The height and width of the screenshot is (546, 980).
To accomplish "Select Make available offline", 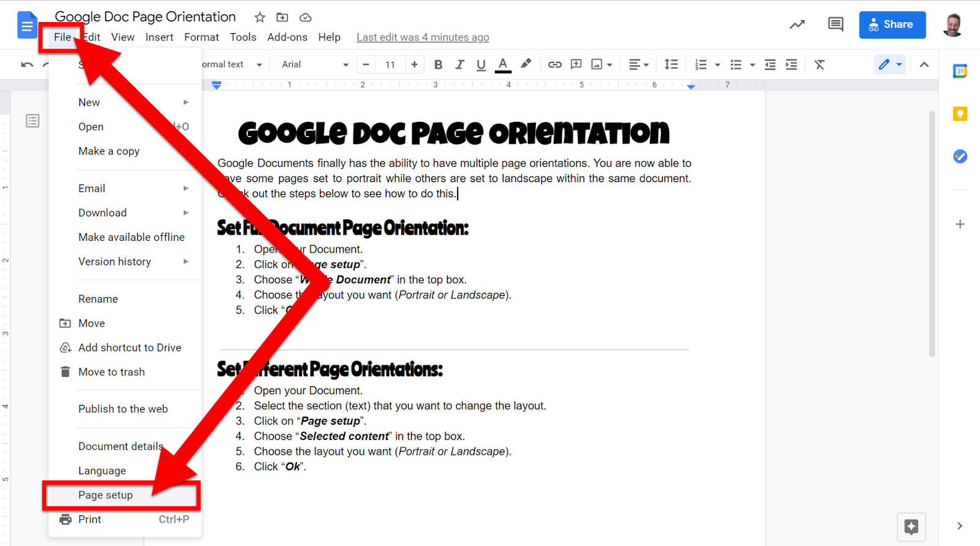I will [x=125, y=237].
